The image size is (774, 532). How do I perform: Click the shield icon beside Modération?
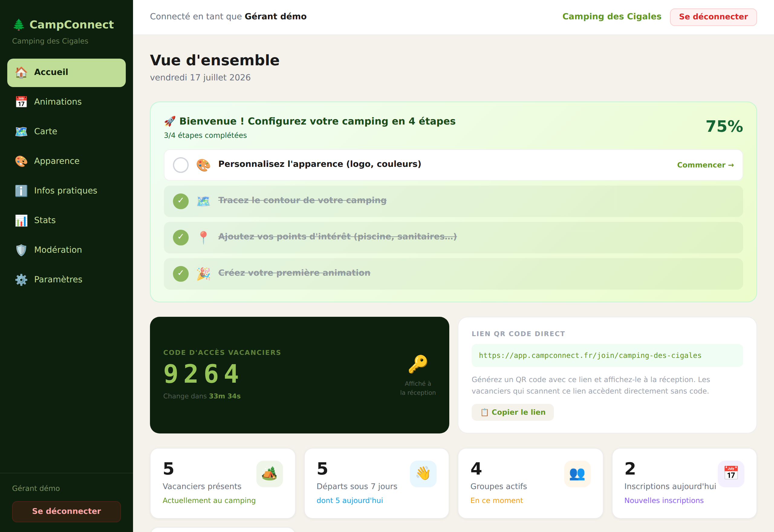(21, 250)
